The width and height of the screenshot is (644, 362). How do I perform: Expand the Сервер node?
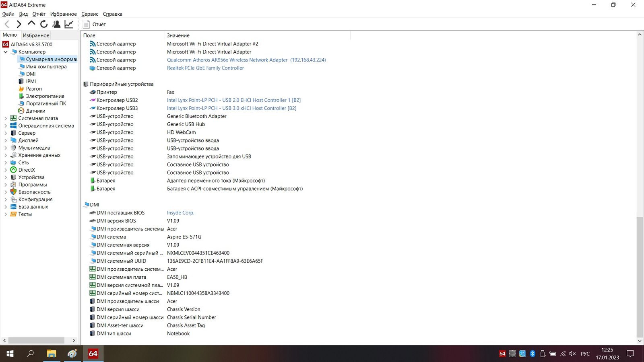coord(6,133)
